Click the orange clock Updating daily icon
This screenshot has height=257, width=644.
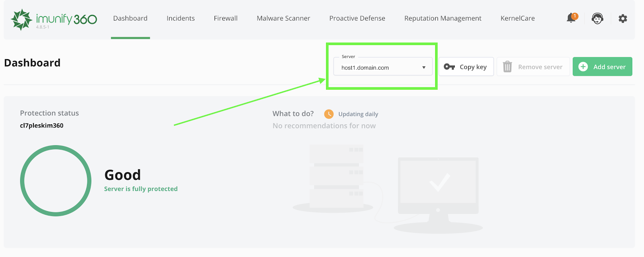click(x=329, y=114)
